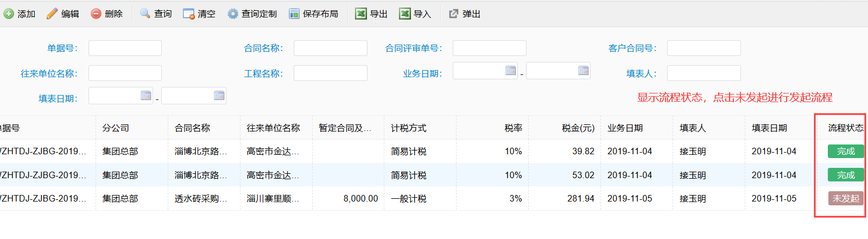Open calendar for 业务日期 end date

584,71
